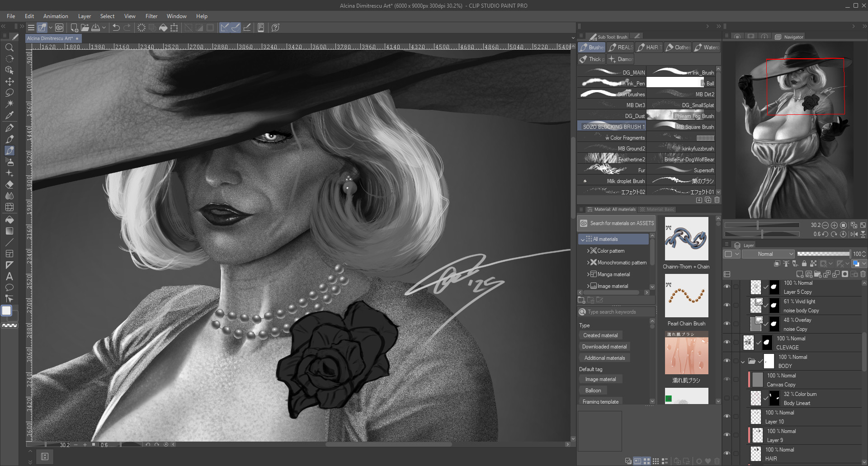Click the Undo arrow in the command bar

click(x=116, y=28)
